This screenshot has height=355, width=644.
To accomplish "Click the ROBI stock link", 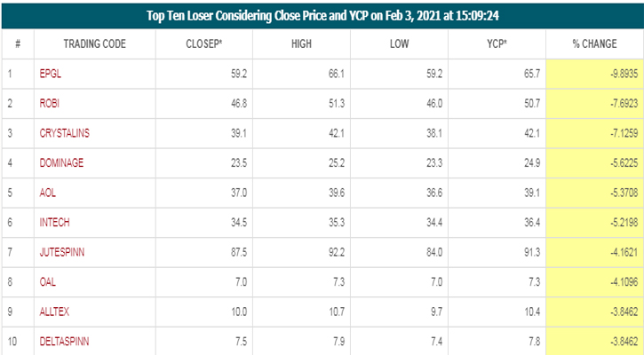I will point(49,104).
